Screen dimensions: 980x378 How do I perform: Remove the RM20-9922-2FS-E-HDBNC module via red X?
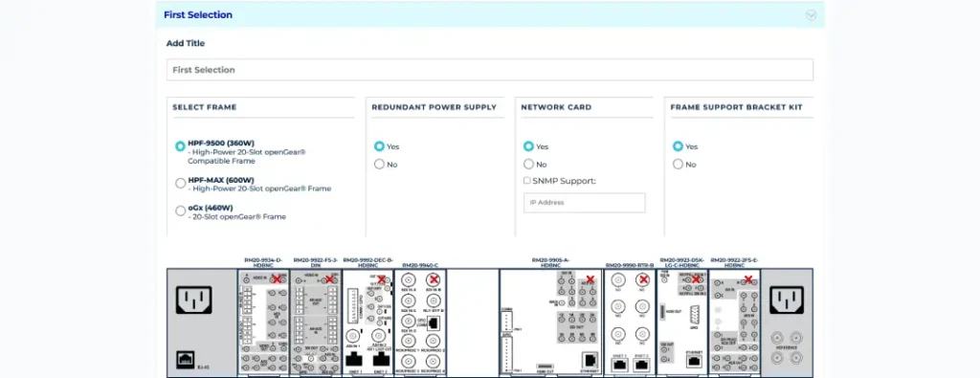[x=747, y=278]
